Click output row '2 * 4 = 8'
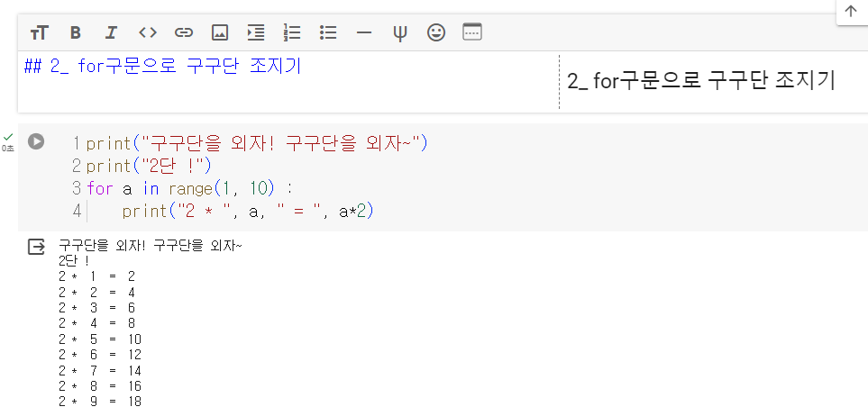 pos(96,323)
